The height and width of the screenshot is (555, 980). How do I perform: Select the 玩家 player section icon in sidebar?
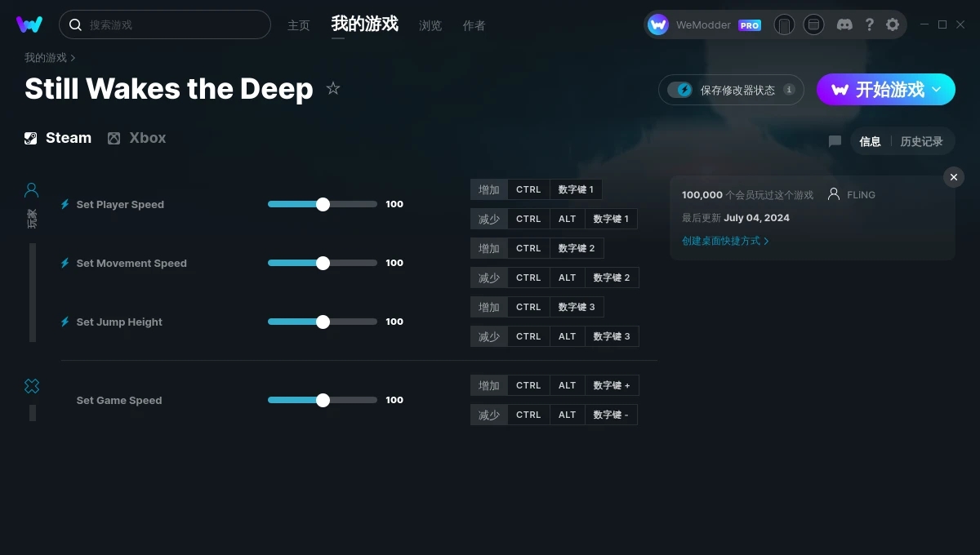31,189
